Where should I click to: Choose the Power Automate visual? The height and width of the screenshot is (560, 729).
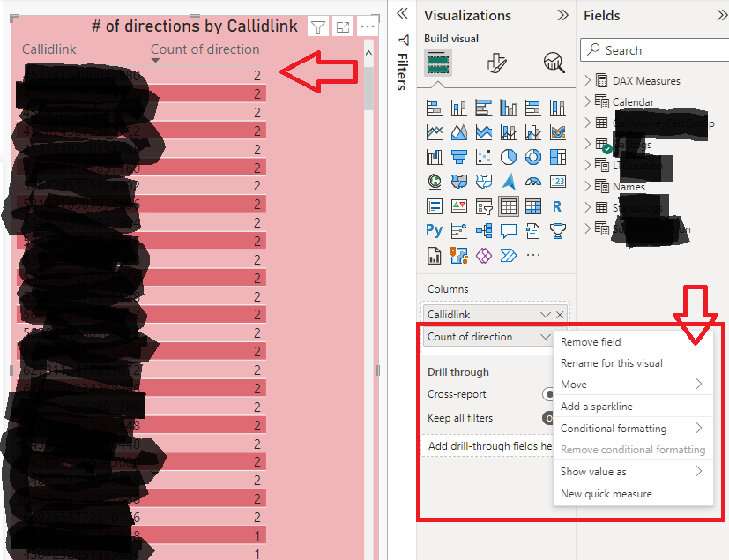click(509, 256)
